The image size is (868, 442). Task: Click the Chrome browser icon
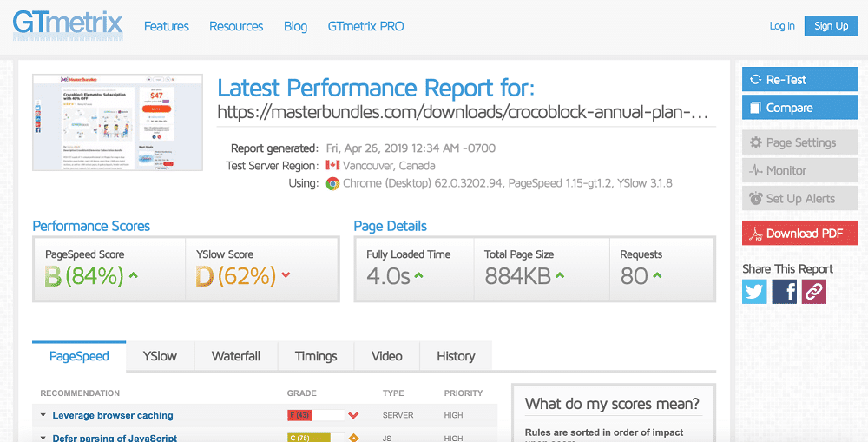(332, 183)
